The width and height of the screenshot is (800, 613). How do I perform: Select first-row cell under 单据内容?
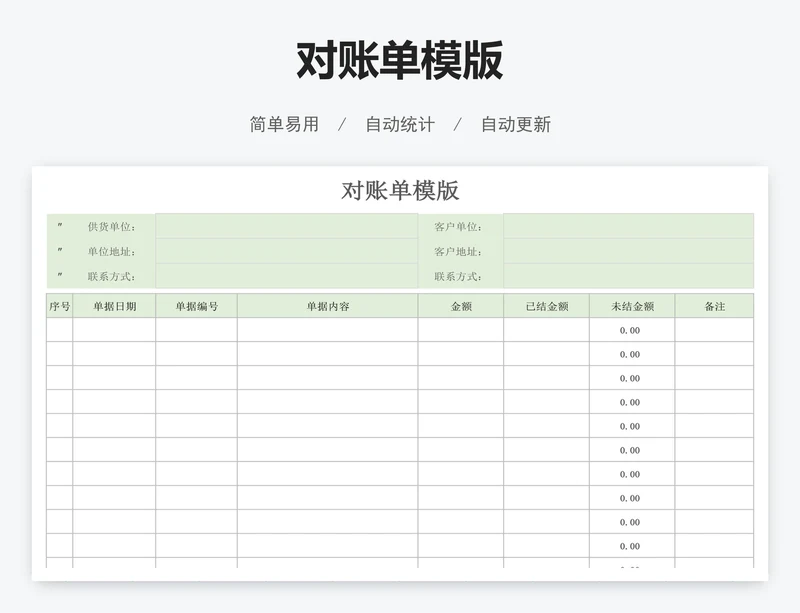[328, 330]
